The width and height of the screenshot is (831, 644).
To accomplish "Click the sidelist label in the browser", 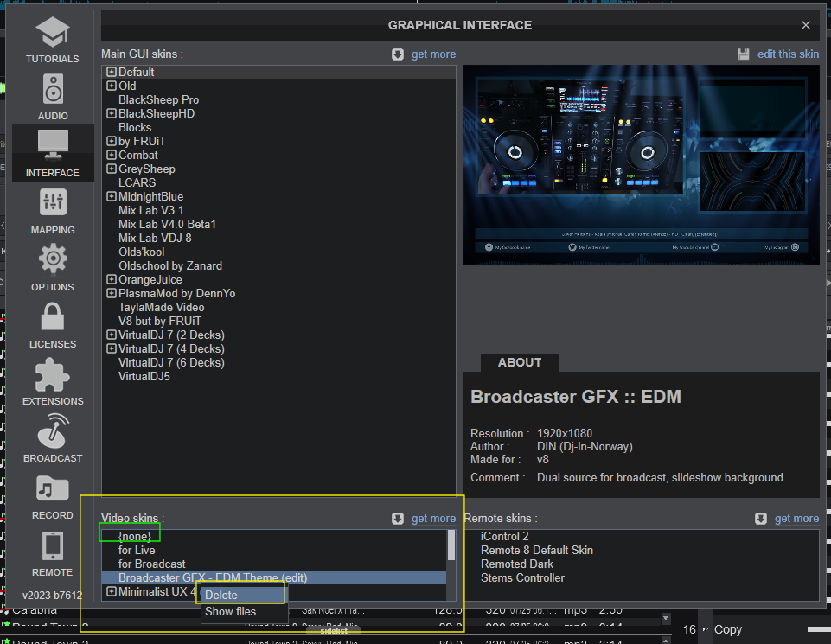I will coord(334,631).
